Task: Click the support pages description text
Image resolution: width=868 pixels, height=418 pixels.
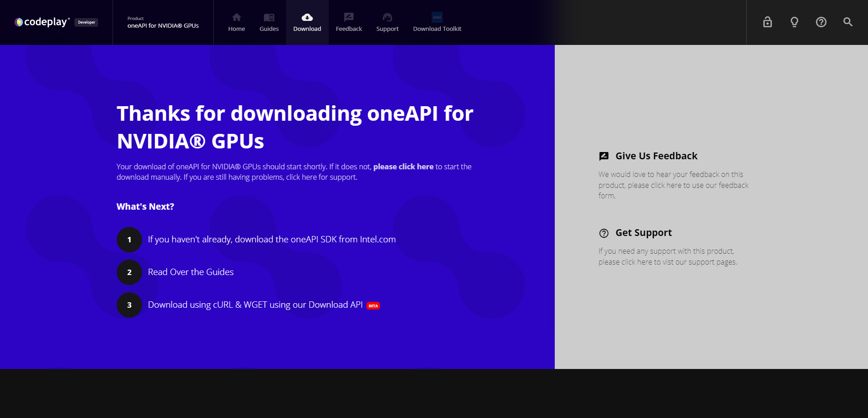Action: 668,256
